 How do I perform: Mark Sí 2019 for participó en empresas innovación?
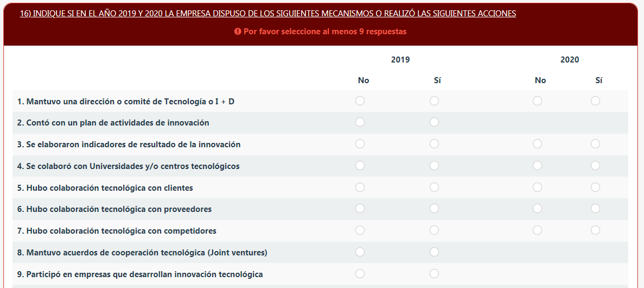pos(434,274)
